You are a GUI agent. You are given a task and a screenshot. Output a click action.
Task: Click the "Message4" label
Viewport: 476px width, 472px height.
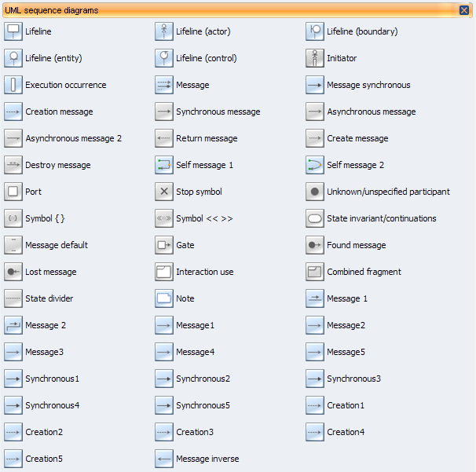[x=196, y=352]
